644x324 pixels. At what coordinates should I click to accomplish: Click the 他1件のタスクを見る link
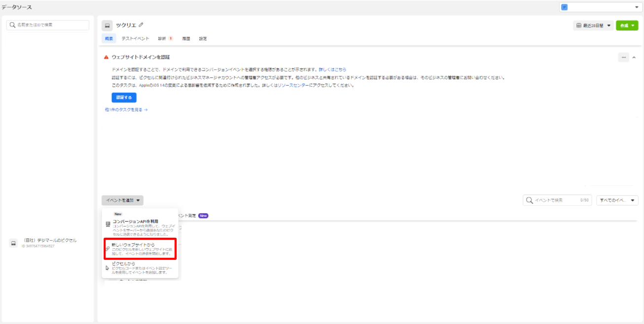[x=126, y=110]
